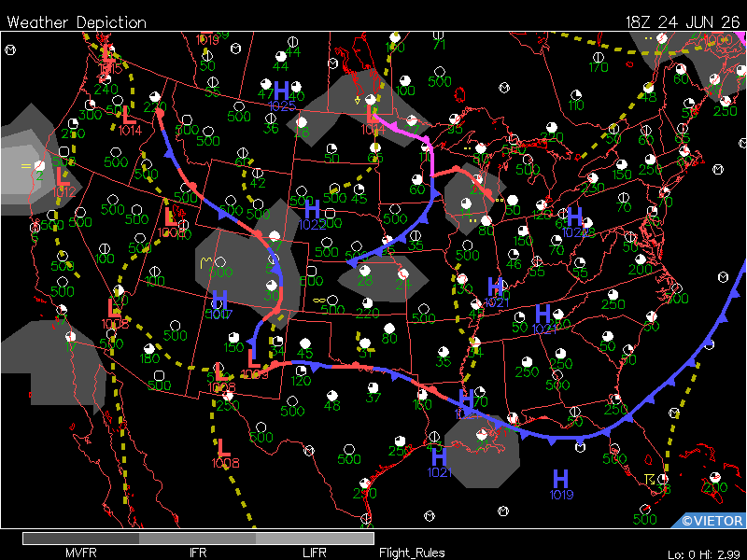Select the station circle above 37
The height and width of the screenshot is (560, 747).
point(373,387)
